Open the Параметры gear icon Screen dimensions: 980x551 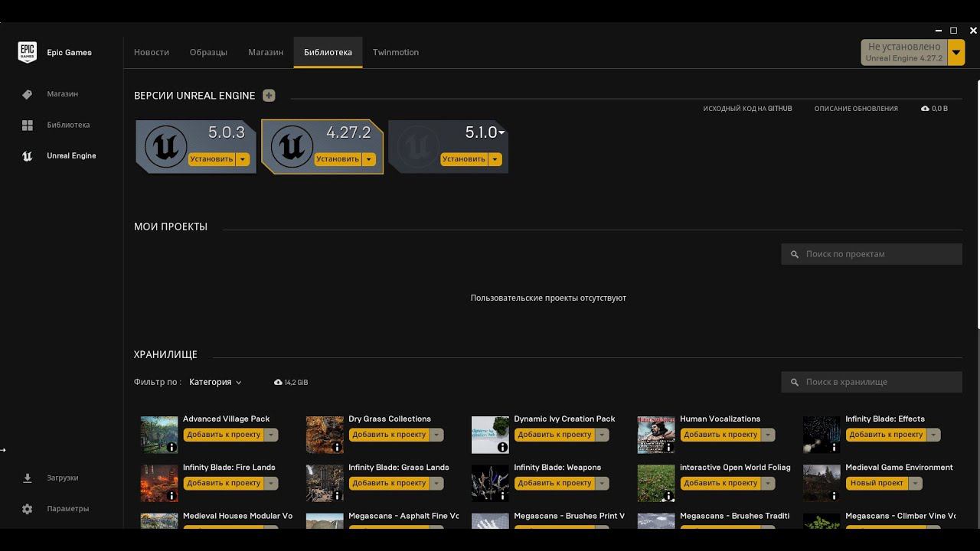point(28,509)
